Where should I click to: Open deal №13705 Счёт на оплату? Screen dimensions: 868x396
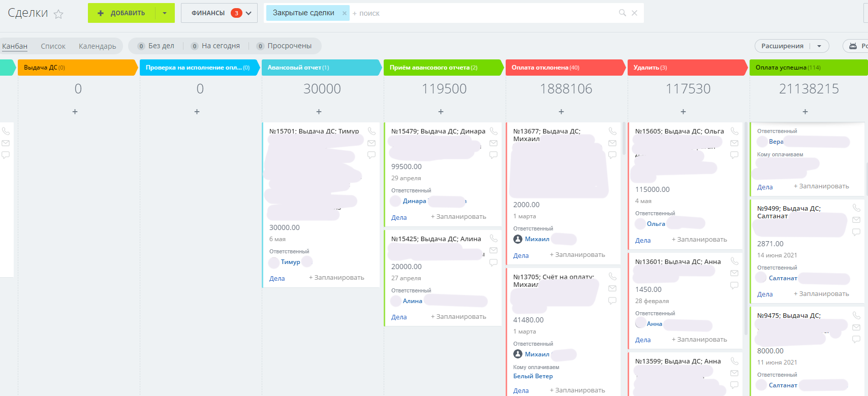pyautogui.click(x=554, y=280)
